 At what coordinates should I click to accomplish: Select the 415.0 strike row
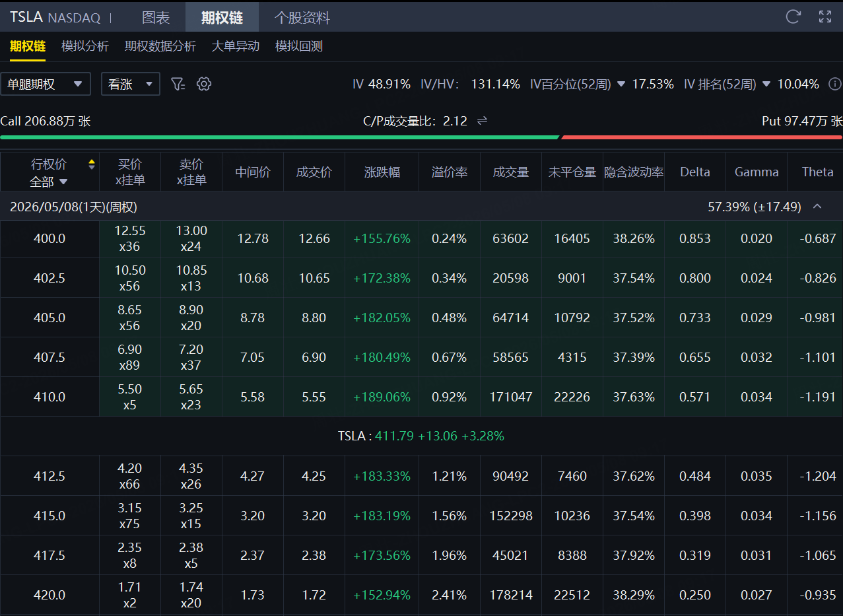point(421,516)
